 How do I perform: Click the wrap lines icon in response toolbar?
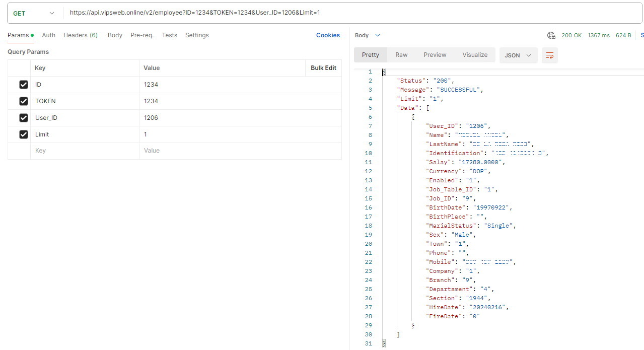click(x=549, y=55)
